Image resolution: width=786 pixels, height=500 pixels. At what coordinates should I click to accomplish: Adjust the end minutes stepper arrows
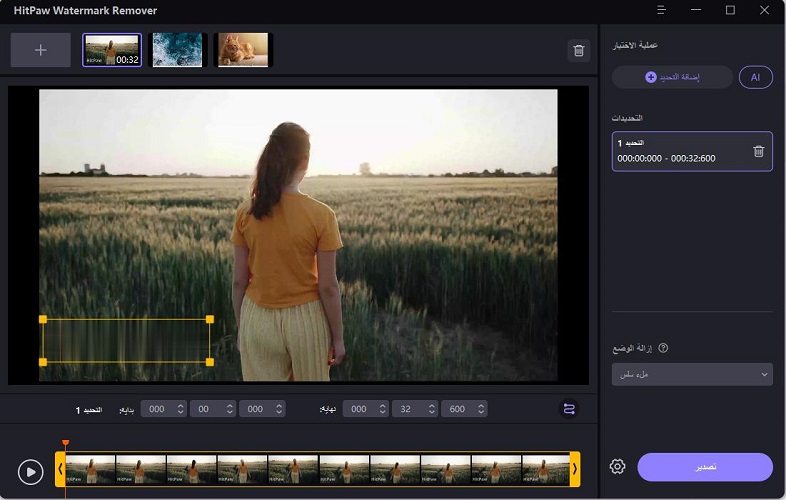click(382, 409)
